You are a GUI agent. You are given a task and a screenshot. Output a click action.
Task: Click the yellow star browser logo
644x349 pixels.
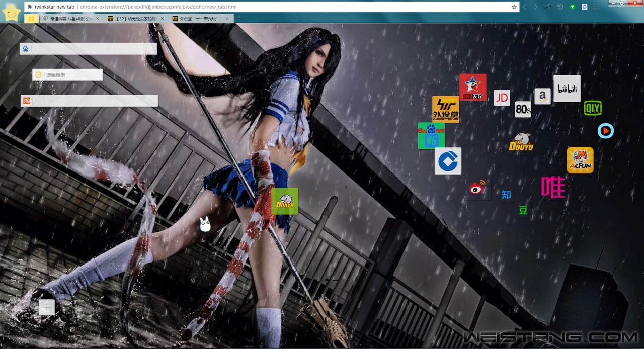click(11, 12)
